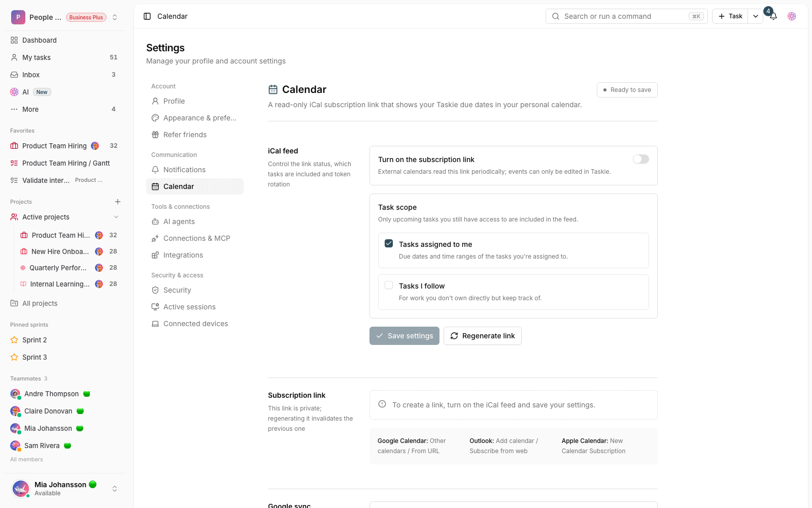Expand the More sidebar item
The height and width of the screenshot is (508, 812).
[x=65, y=109]
